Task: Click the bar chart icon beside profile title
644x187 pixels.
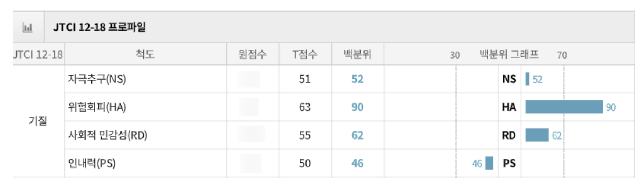Action: coord(28,27)
